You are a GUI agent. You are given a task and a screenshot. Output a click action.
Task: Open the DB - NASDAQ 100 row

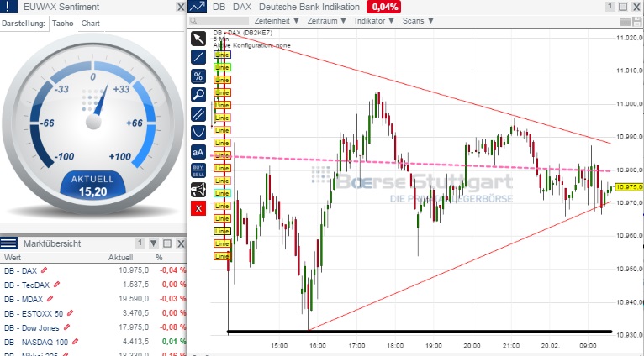[93, 341]
